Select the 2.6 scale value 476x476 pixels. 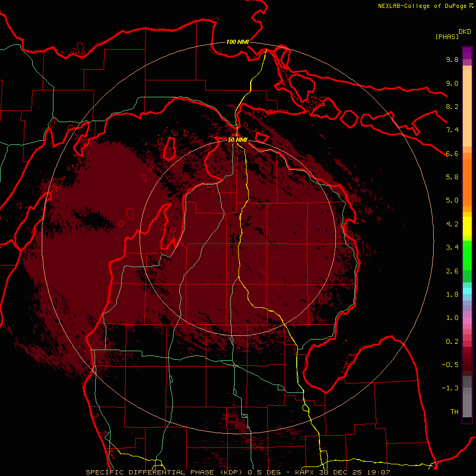pyautogui.click(x=452, y=271)
